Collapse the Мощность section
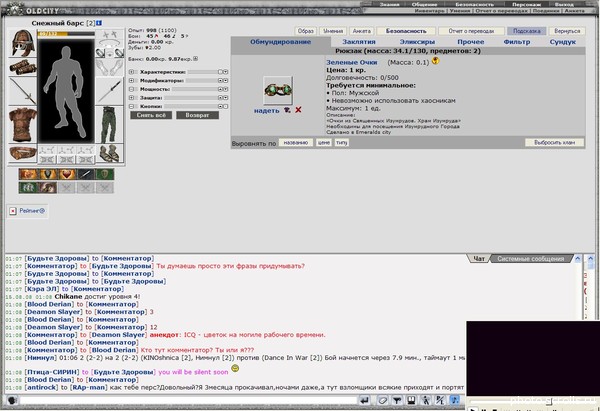This screenshot has height=411, width=600. (131, 89)
